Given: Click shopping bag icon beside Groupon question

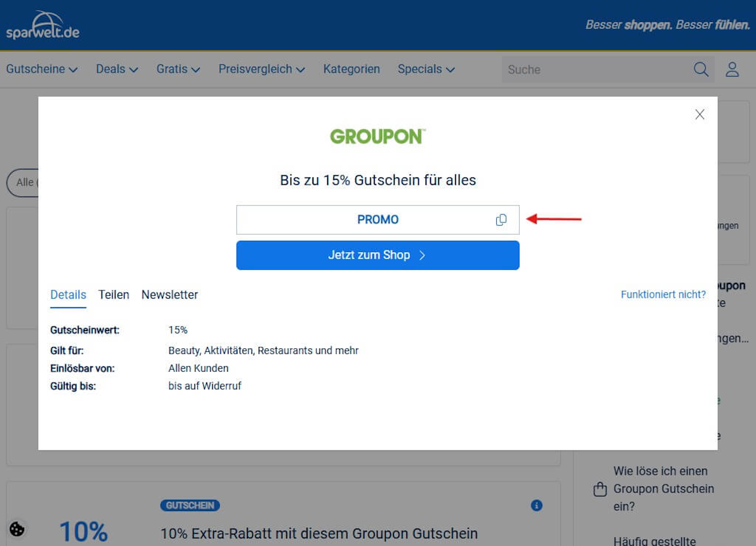Looking at the screenshot, I should [600, 489].
